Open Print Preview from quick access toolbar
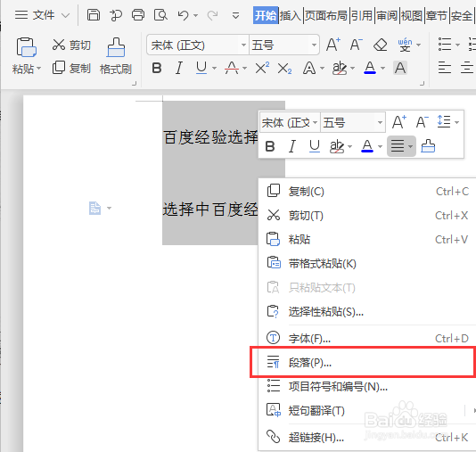Screen dimensions: 476x452 point(160,14)
